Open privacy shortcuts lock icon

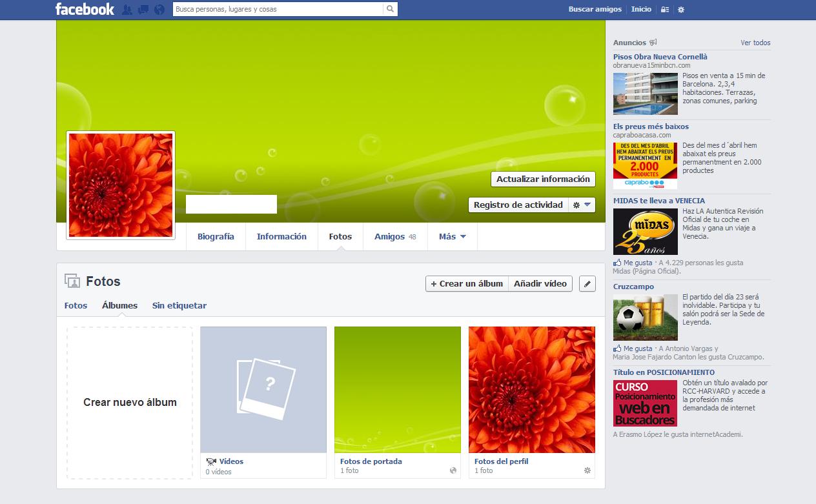[x=665, y=10]
